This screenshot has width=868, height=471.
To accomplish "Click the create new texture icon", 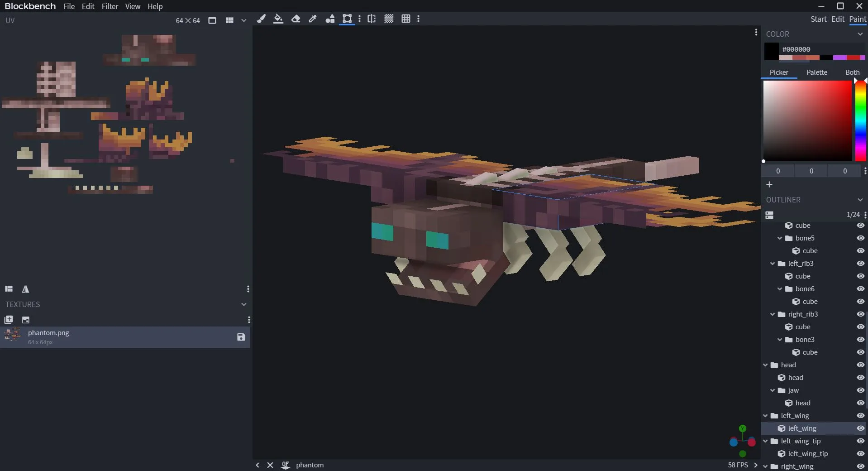I will coord(9,320).
